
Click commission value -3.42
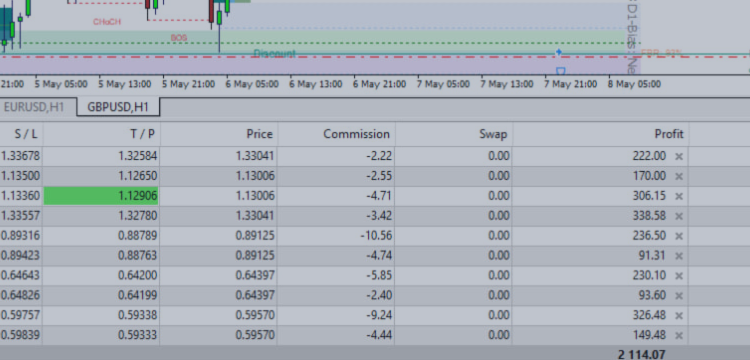(379, 216)
